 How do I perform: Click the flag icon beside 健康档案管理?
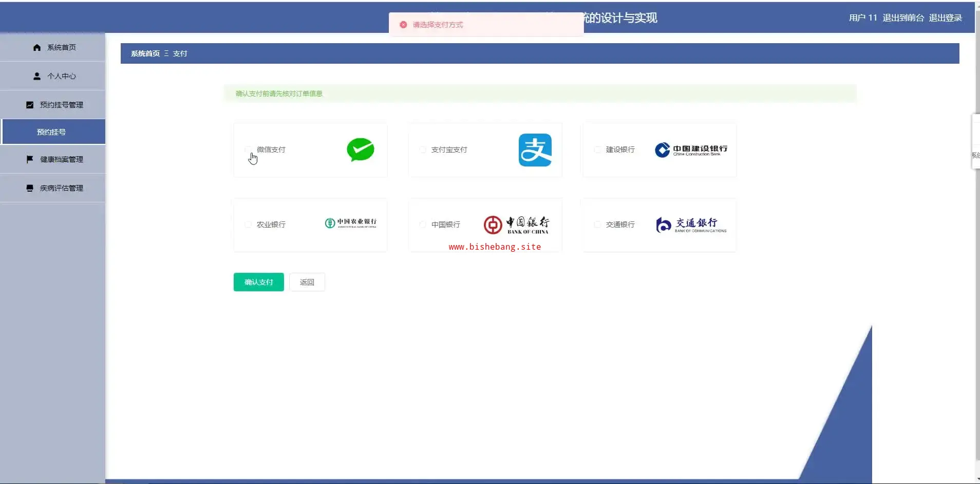pyautogui.click(x=30, y=159)
